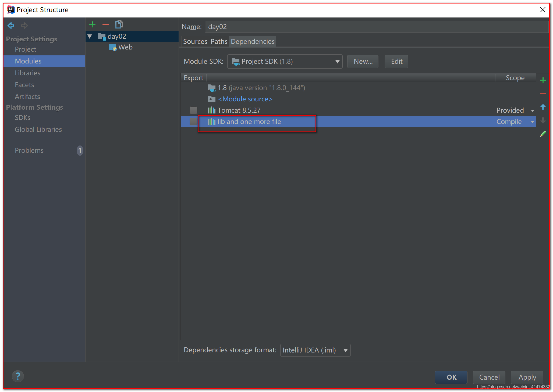This screenshot has height=392, width=553.
Task: Edit the dependency with the pencil icon
Action: (x=543, y=134)
